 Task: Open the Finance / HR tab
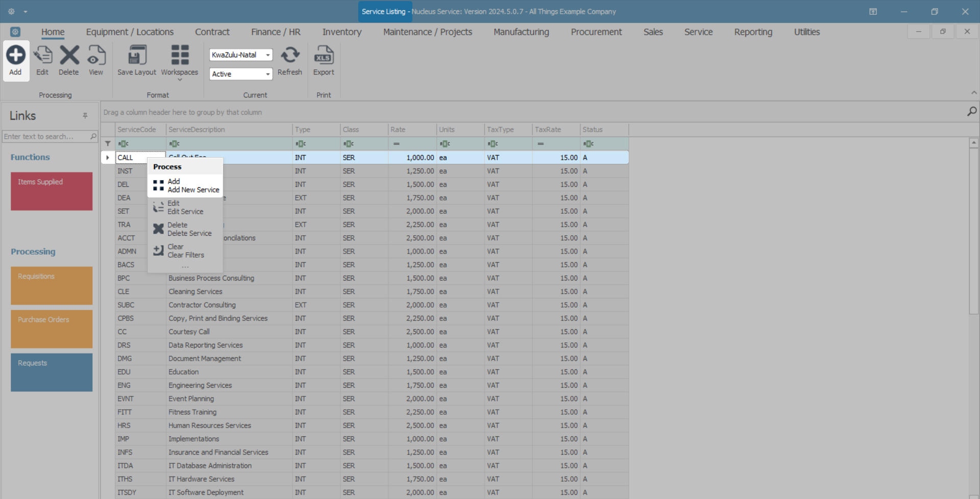tap(276, 32)
